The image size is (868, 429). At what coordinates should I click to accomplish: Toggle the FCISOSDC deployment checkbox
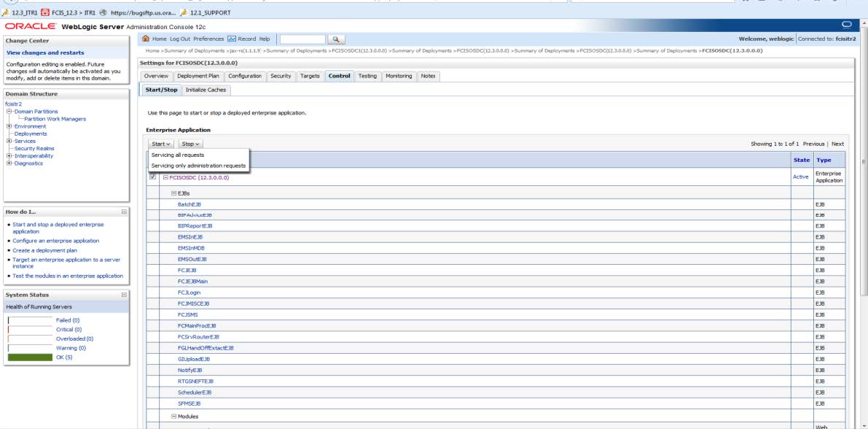[x=153, y=177]
